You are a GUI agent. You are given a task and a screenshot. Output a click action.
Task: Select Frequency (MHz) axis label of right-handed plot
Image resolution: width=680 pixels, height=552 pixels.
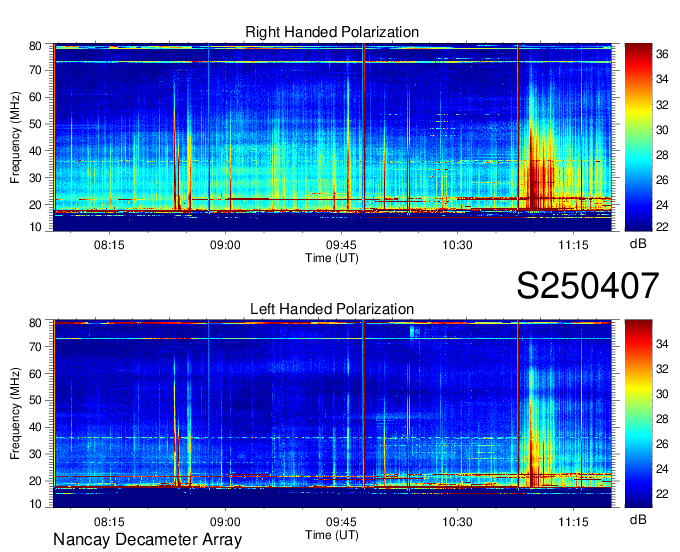[x=15, y=137]
